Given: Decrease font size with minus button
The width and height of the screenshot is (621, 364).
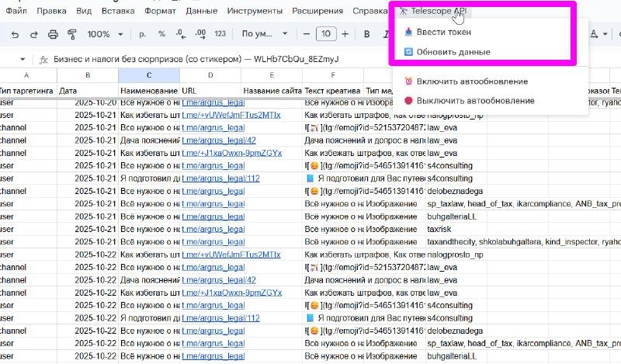Looking at the screenshot, I should pyautogui.click(x=306, y=34).
